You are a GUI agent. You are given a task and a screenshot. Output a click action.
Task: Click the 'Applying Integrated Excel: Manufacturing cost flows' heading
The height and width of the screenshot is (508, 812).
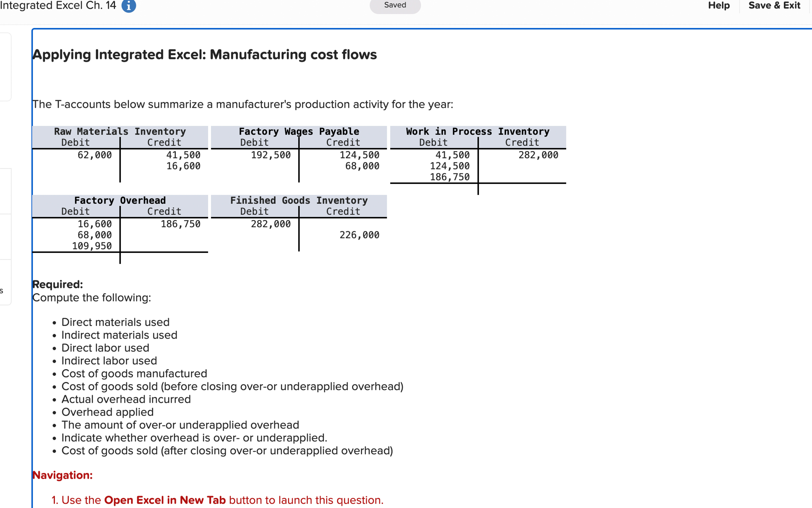205,55
